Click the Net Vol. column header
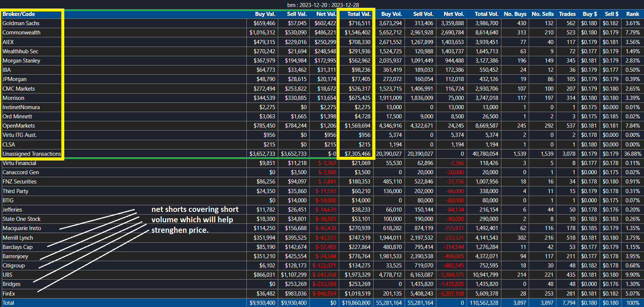644x307 pixels. click(x=454, y=14)
